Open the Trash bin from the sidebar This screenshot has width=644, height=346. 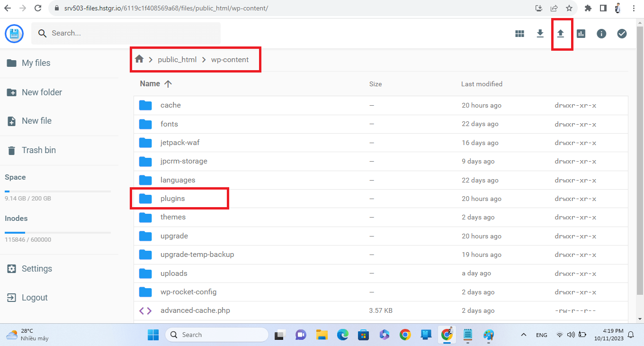pos(11,150)
